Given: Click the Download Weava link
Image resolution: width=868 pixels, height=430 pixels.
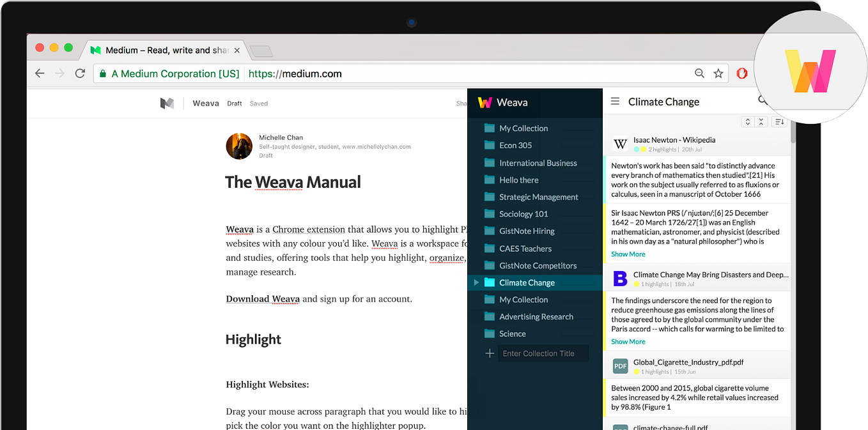Looking at the screenshot, I should pos(262,298).
